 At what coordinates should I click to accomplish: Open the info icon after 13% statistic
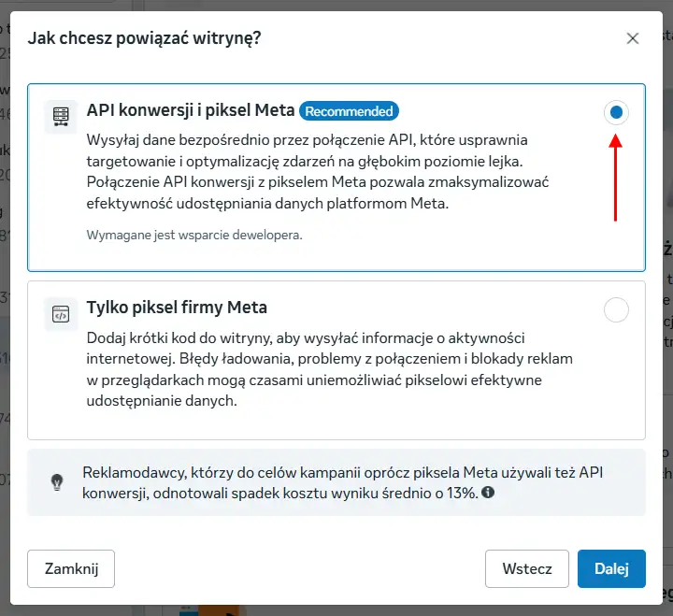[x=488, y=492]
